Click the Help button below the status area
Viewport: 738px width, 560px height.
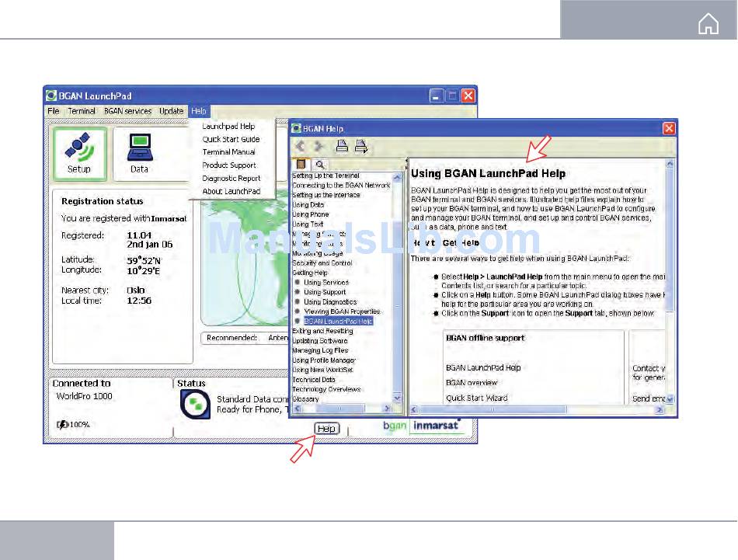pyautogui.click(x=326, y=428)
